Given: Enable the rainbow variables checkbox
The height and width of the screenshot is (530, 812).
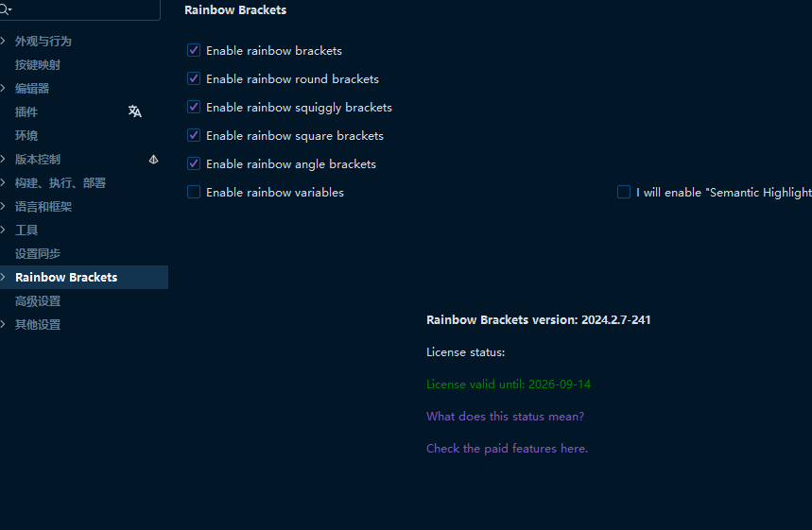Looking at the screenshot, I should [x=194, y=192].
